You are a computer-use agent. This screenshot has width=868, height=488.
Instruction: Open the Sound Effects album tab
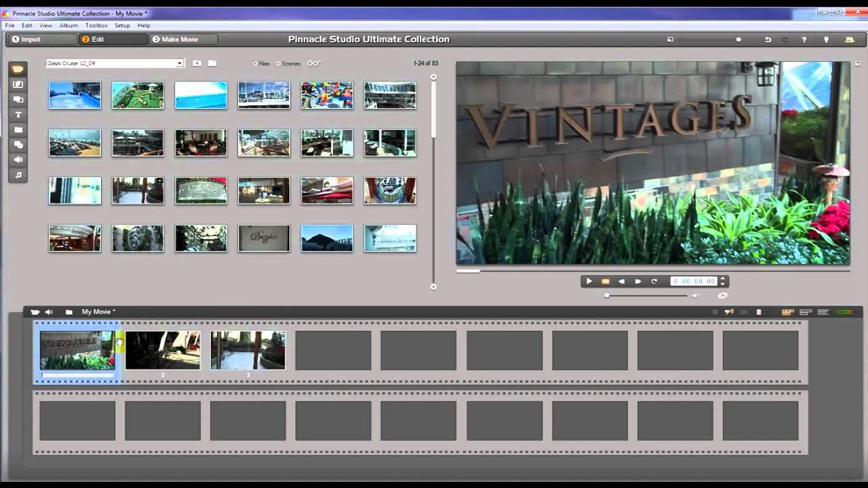point(18,159)
